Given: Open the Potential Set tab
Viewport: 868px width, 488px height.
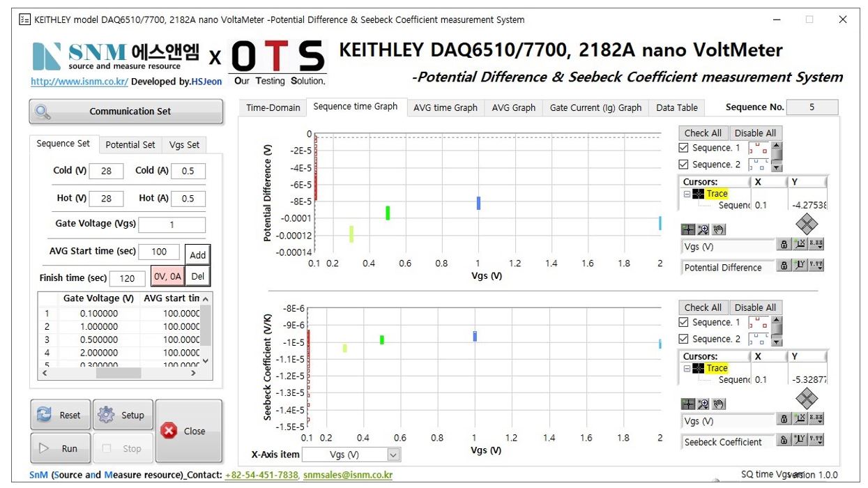Looking at the screenshot, I should point(130,144).
